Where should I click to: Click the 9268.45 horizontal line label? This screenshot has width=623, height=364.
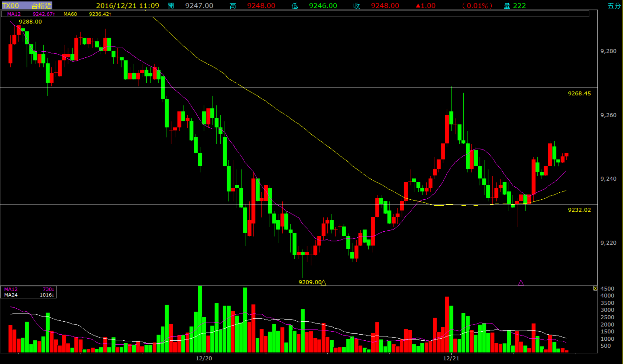(579, 93)
